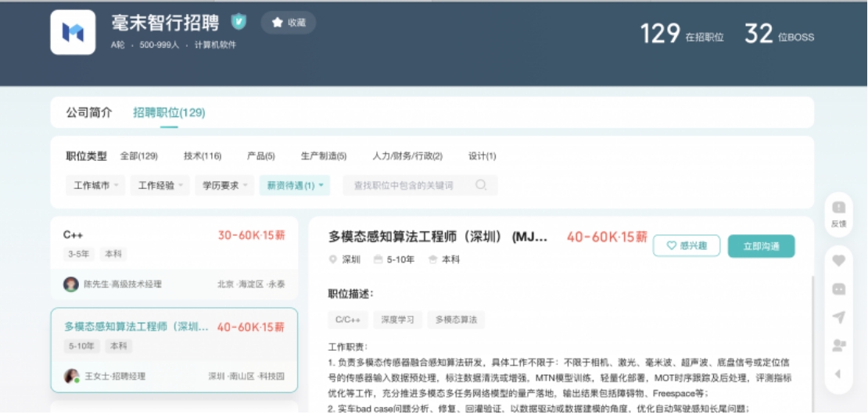
Task: Click the 本科 tag on C++ card
Action: [113, 255]
